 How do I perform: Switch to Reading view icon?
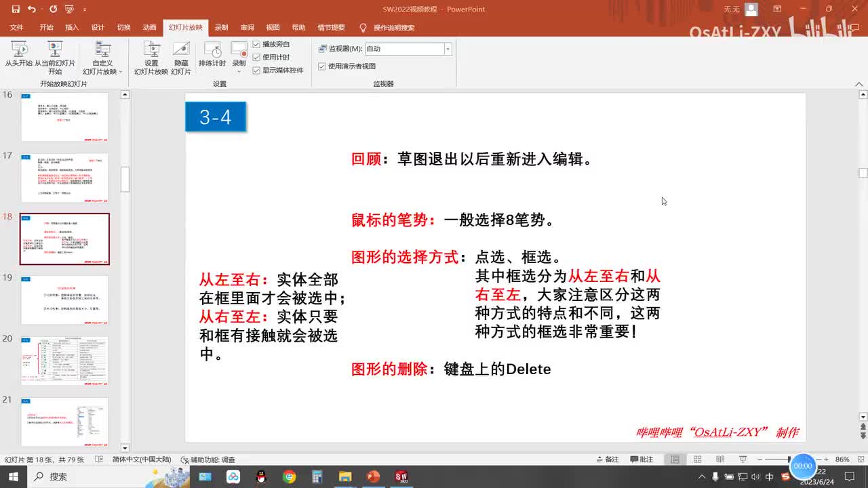[719, 460]
